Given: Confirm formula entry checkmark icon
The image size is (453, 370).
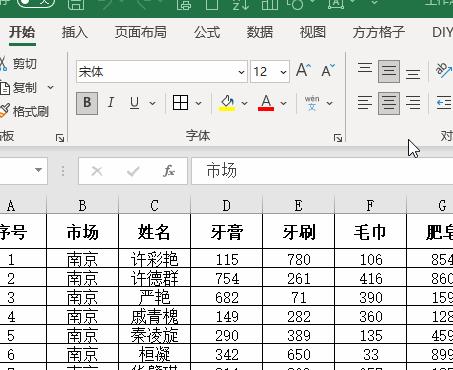Looking at the screenshot, I should 133,171.
